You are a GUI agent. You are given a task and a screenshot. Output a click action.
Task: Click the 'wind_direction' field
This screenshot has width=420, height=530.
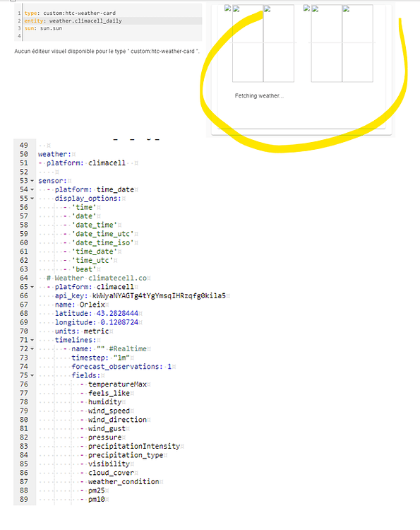pyautogui.click(x=117, y=420)
